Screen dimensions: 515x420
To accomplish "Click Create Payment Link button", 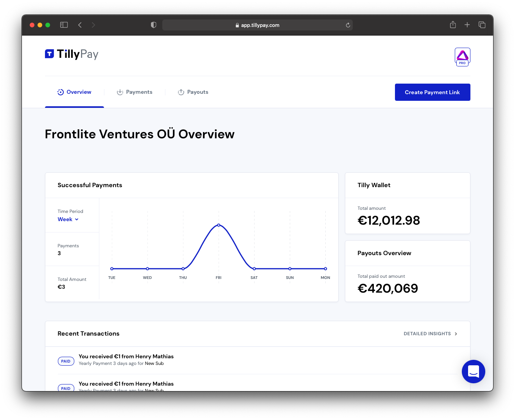I will pos(432,92).
